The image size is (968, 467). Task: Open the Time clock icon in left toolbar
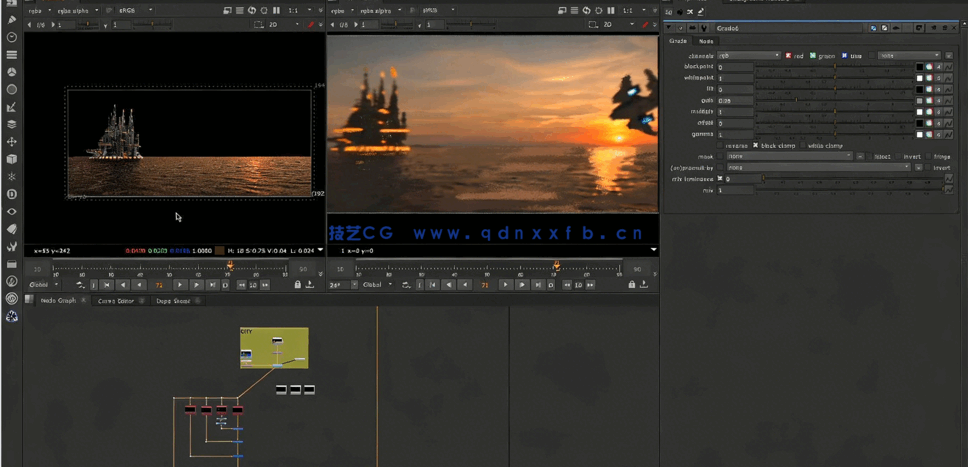coord(12,37)
